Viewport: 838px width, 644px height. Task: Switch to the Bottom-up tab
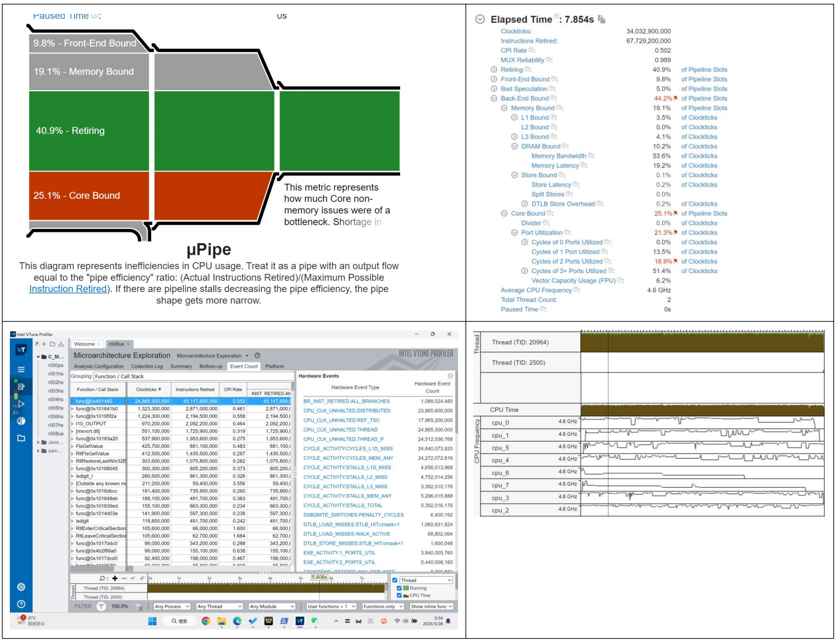pyautogui.click(x=211, y=366)
